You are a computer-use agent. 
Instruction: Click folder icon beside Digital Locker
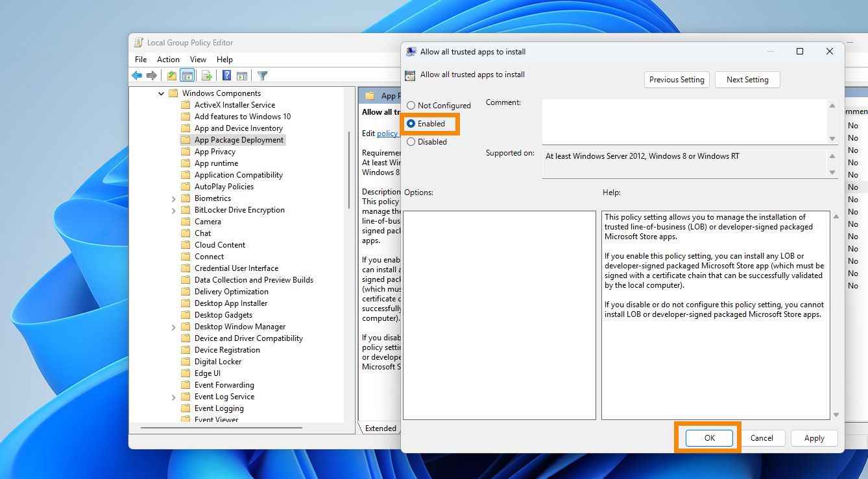click(186, 362)
